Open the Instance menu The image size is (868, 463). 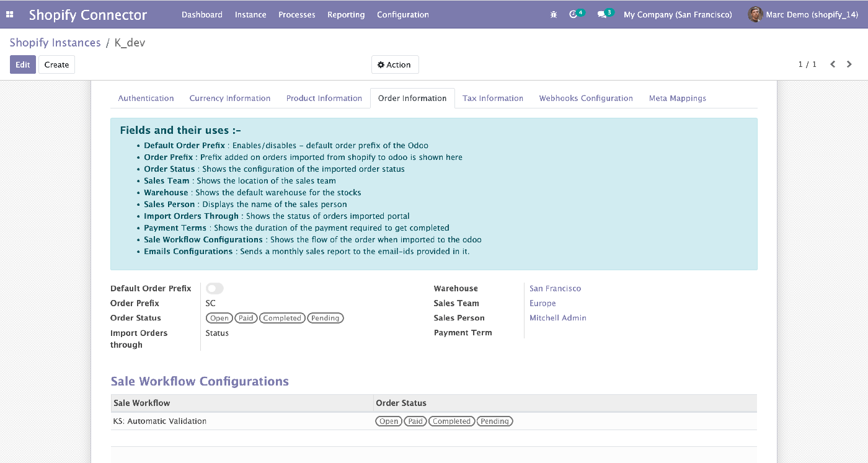250,14
